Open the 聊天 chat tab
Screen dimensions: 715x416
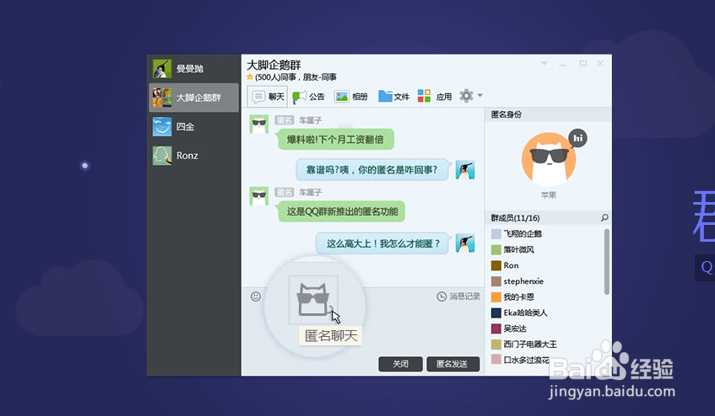coord(268,96)
